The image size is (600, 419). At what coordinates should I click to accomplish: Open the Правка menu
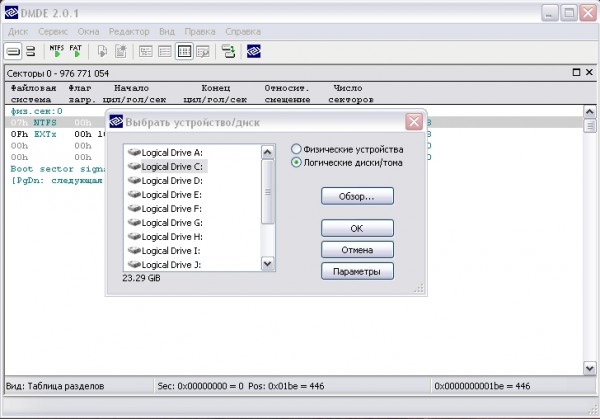click(200, 31)
